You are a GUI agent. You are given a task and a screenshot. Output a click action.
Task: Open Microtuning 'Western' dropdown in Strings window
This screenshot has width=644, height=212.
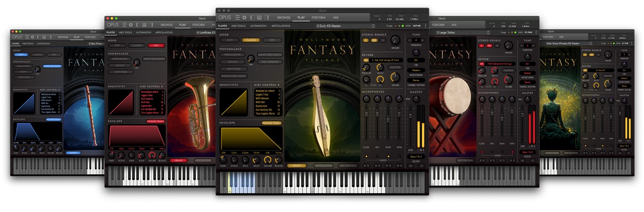[x=416, y=71]
